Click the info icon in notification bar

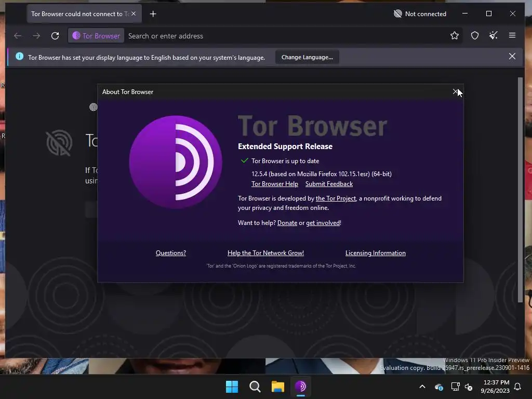[x=20, y=56]
